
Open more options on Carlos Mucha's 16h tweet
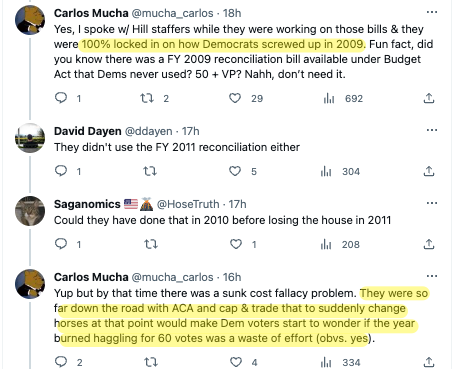click(432, 276)
